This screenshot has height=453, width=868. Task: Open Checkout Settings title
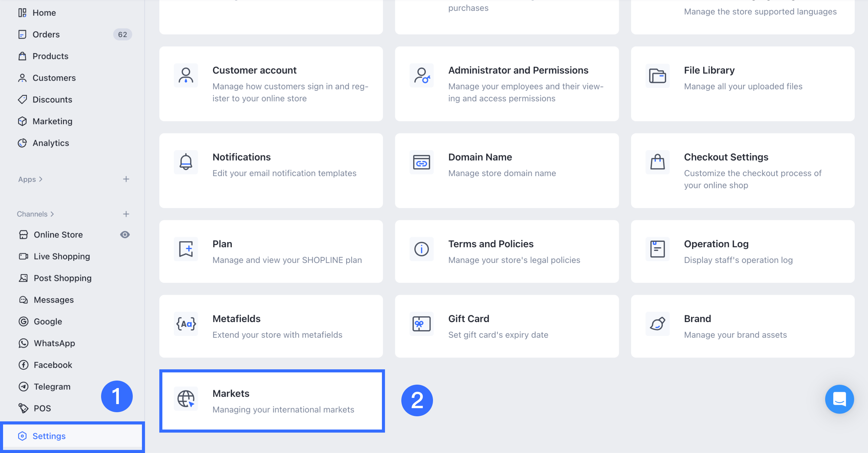coord(726,157)
